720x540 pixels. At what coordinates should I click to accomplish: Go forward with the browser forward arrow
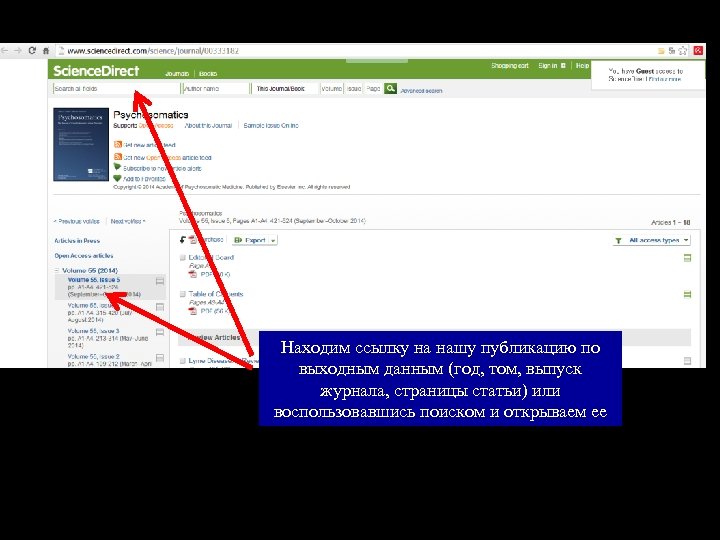18,51
